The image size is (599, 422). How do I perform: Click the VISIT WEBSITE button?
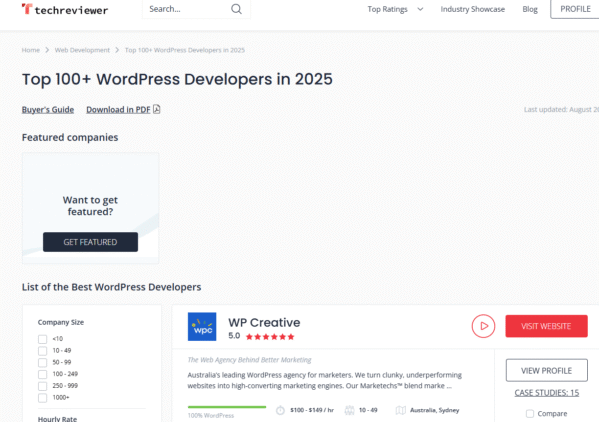pos(546,326)
